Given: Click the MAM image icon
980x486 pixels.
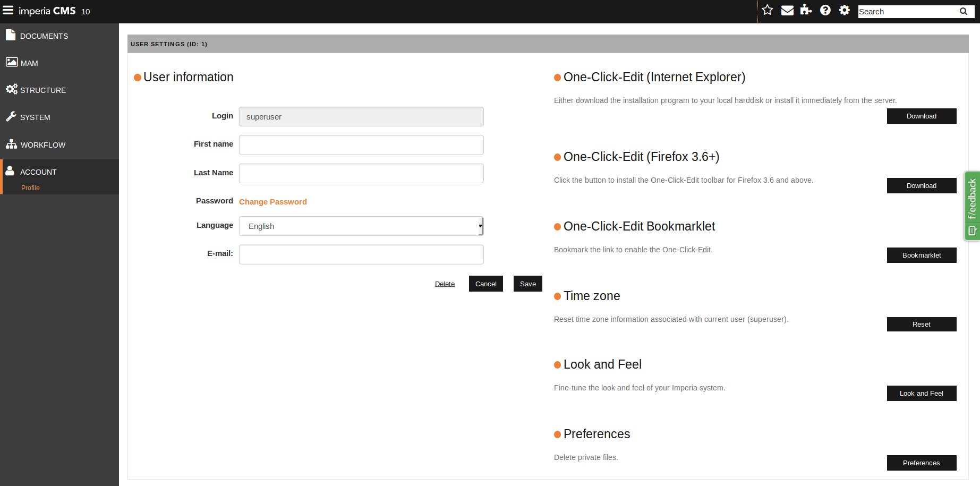Looking at the screenshot, I should [12, 62].
